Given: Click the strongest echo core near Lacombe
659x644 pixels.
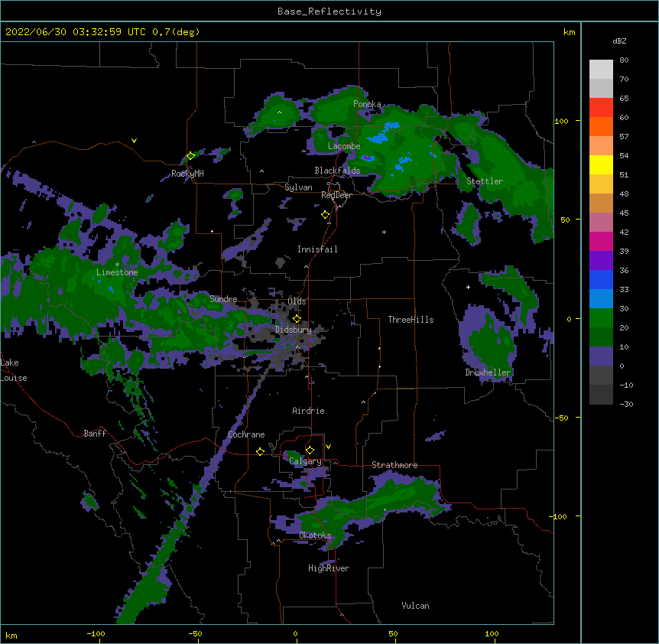Looking at the screenshot, I should point(367,158).
